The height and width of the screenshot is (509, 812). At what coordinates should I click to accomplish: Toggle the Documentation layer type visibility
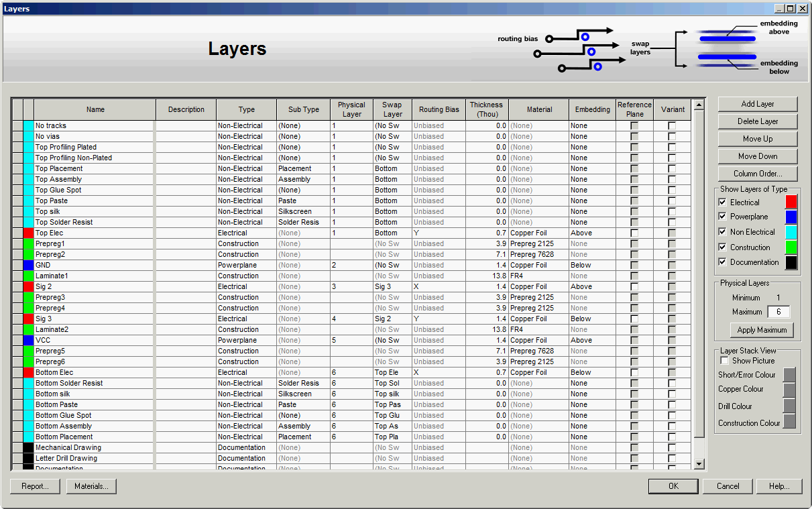click(722, 262)
